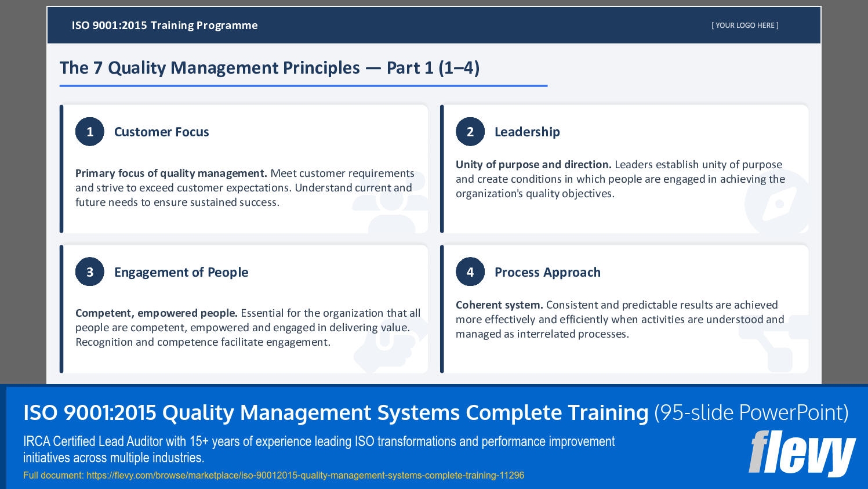Click the [ YOUR LOGO HERE ] placeholder

pyautogui.click(x=744, y=25)
